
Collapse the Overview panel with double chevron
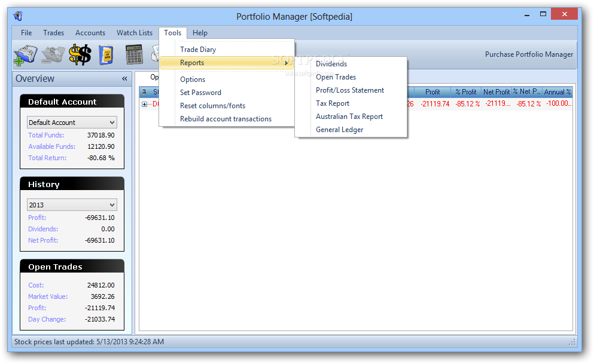pyautogui.click(x=124, y=79)
